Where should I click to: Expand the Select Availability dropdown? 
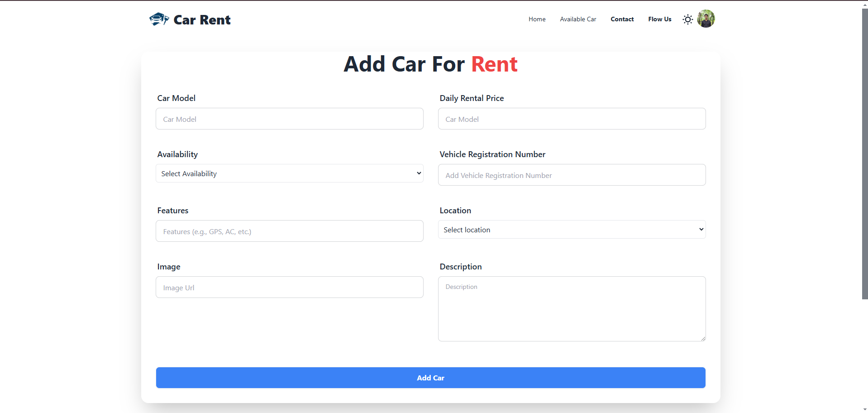pos(290,173)
